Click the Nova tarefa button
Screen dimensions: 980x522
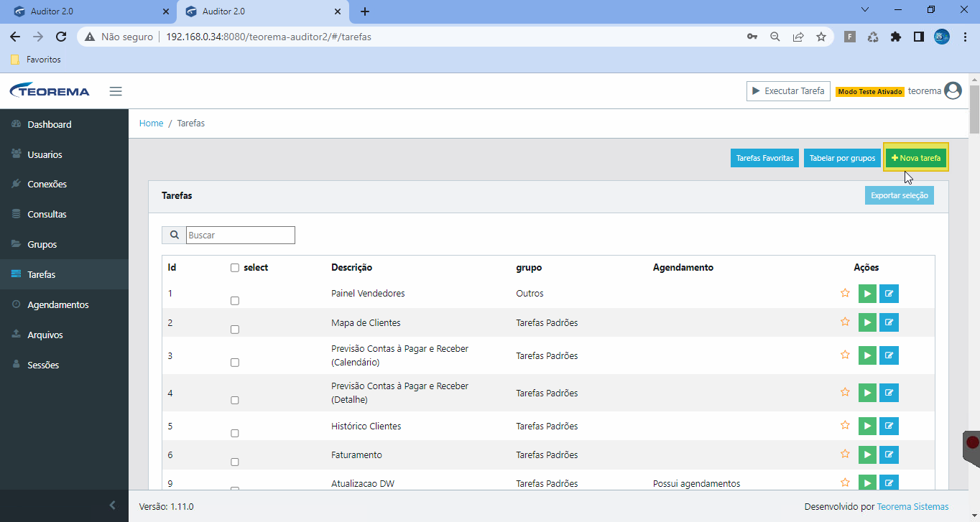click(916, 158)
